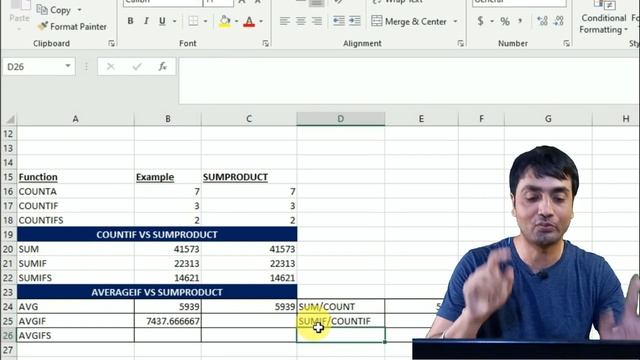Click SUM example value 41573
Image resolution: width=640 pixels, height=360 pixels.
[x=168, y=249]
